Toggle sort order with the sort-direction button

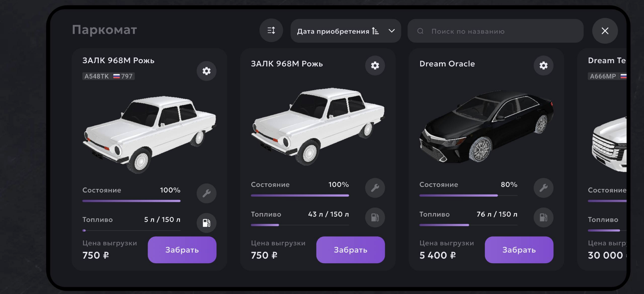271,31
